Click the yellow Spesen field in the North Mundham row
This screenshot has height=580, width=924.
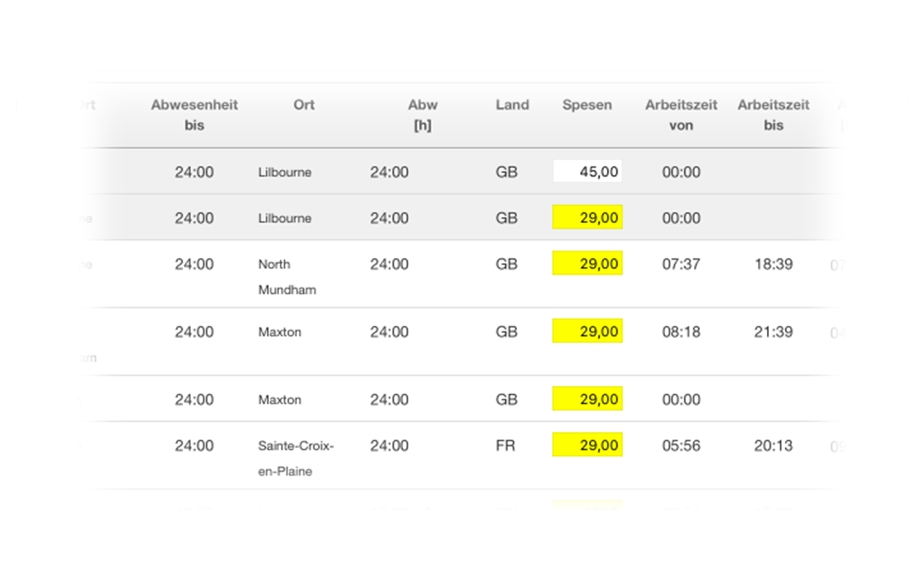(x=588, y=263)
